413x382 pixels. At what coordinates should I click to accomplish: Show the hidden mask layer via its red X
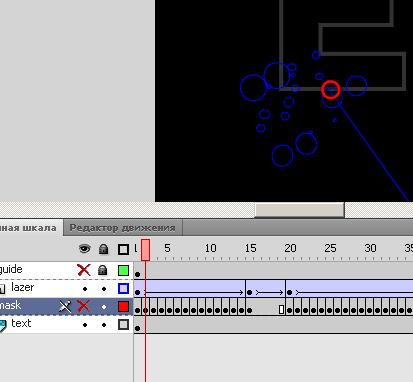click(x=84, y=306)
